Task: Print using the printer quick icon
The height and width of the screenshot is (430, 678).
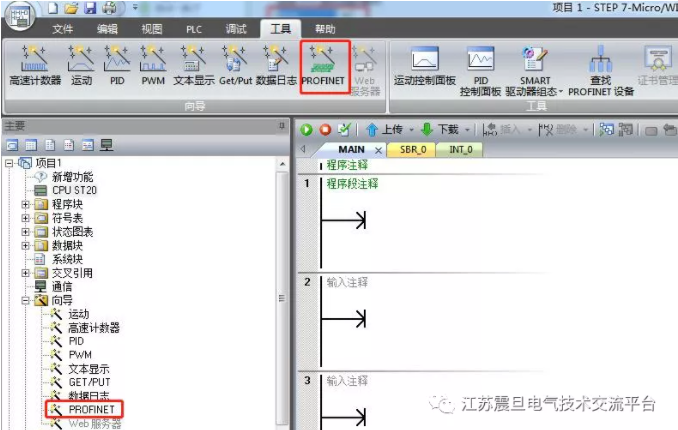Action: click(x=109, y=8)
